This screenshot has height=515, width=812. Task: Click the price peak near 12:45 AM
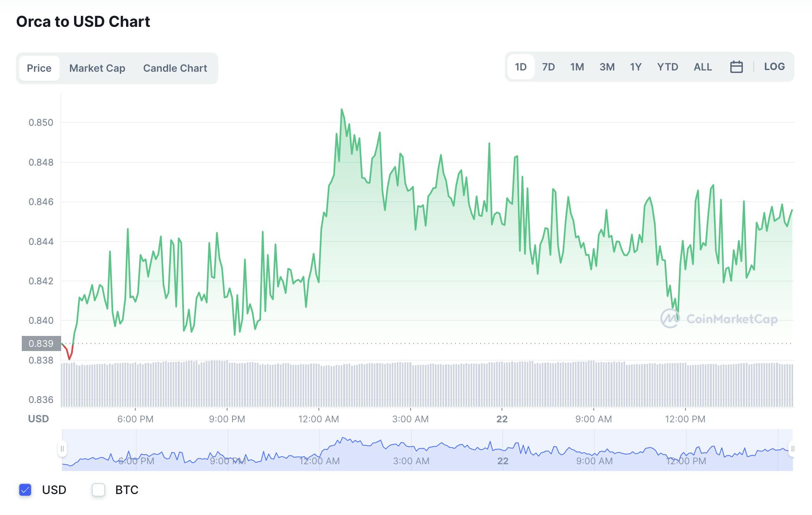pos(342,109)
